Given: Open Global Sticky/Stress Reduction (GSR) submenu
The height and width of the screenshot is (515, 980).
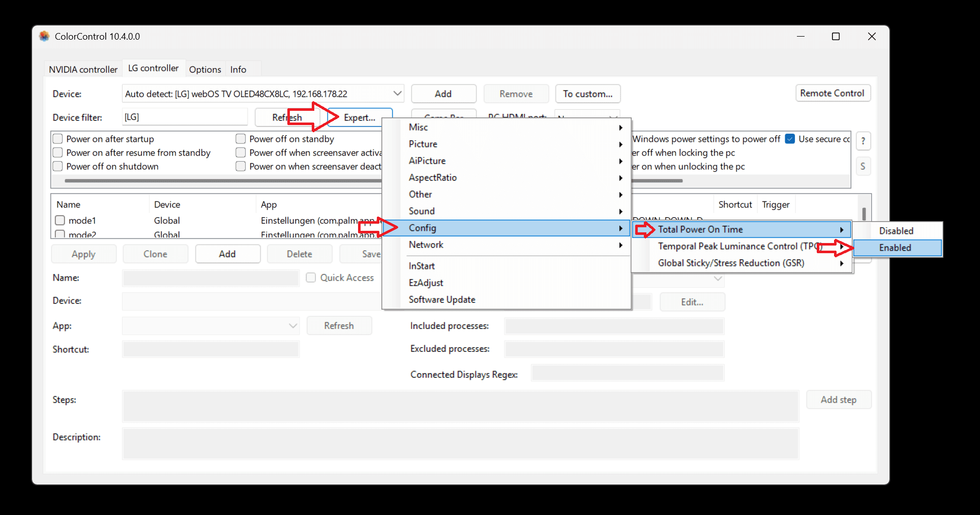Looking at the screenshot, I should (742, 263).
